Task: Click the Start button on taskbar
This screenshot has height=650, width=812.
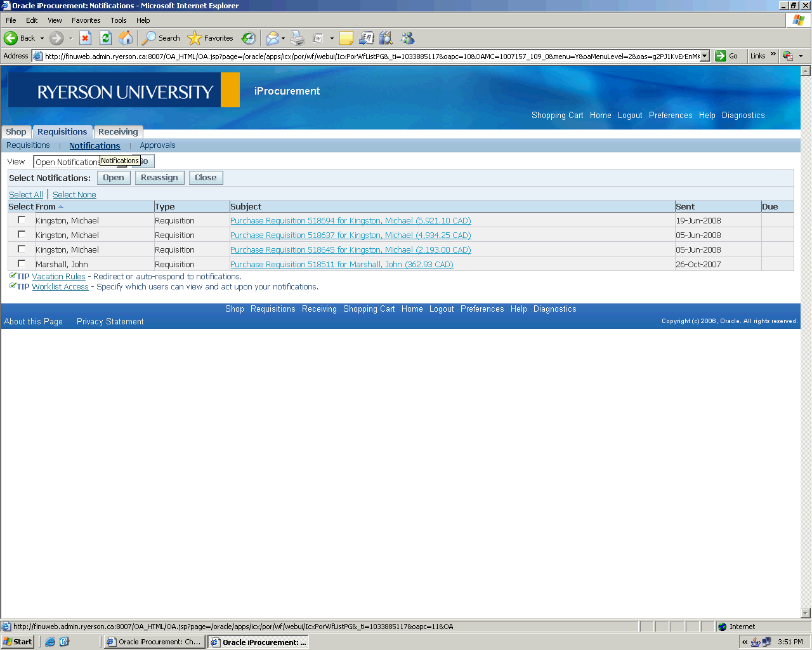Action: 18,642
